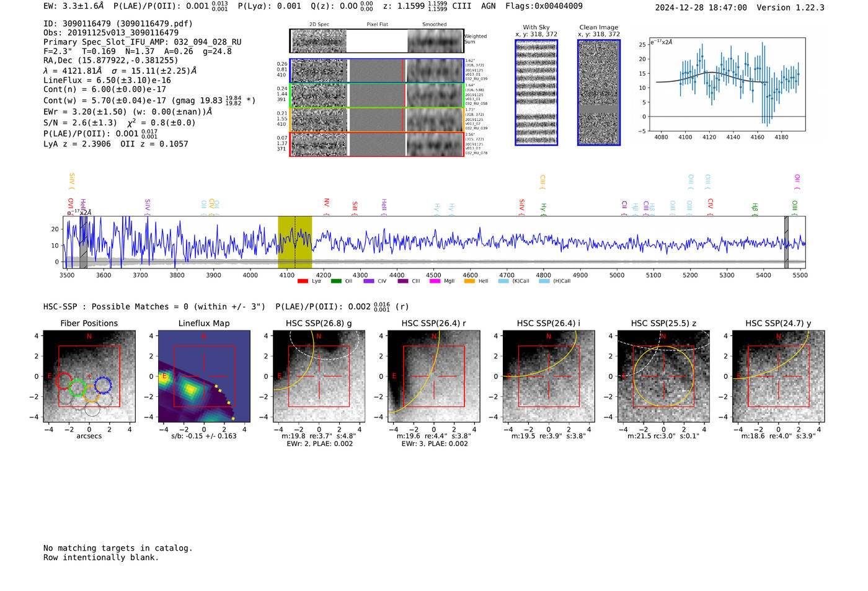Screen dimensions: 868x591
Task: Click the 2024-12-28 18:47:00 timestamp
Action: point(701,7)
